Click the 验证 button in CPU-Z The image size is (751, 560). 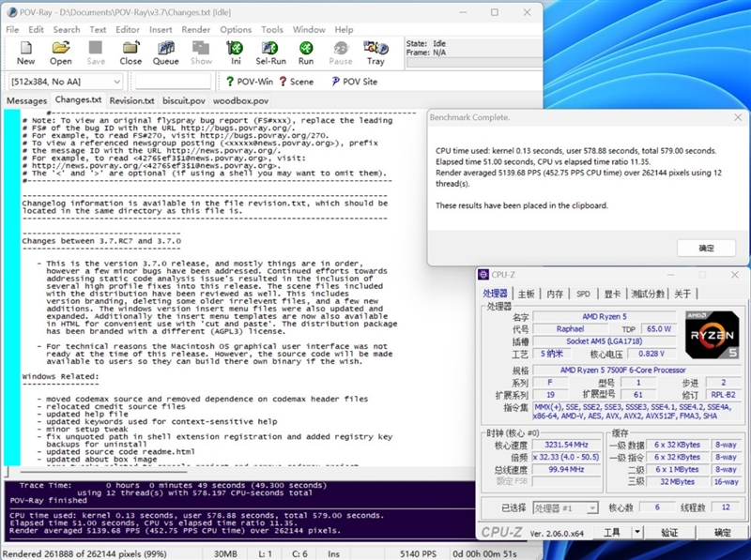[x=669, y=532]
